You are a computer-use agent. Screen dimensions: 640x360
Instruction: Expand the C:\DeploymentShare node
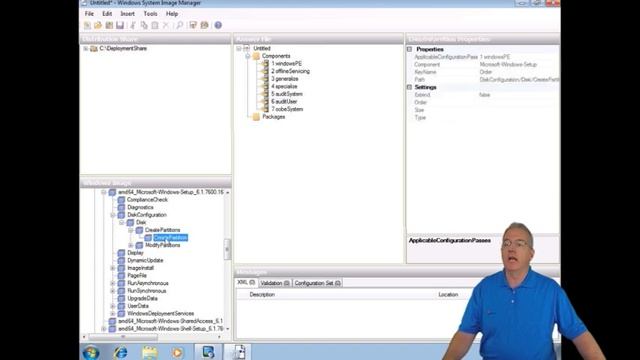click(86, 49)
